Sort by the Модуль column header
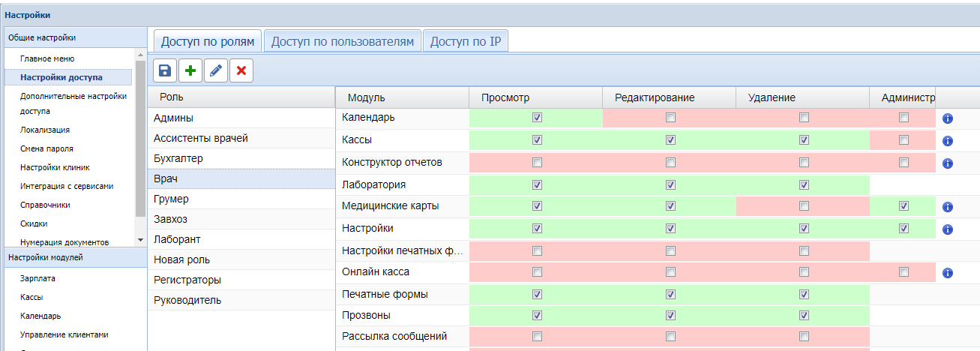The image size is (980, 351). pos(367,97)
